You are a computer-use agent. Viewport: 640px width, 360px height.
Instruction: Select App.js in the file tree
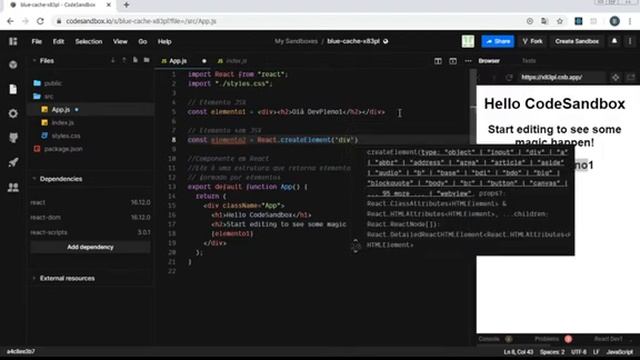60,109
